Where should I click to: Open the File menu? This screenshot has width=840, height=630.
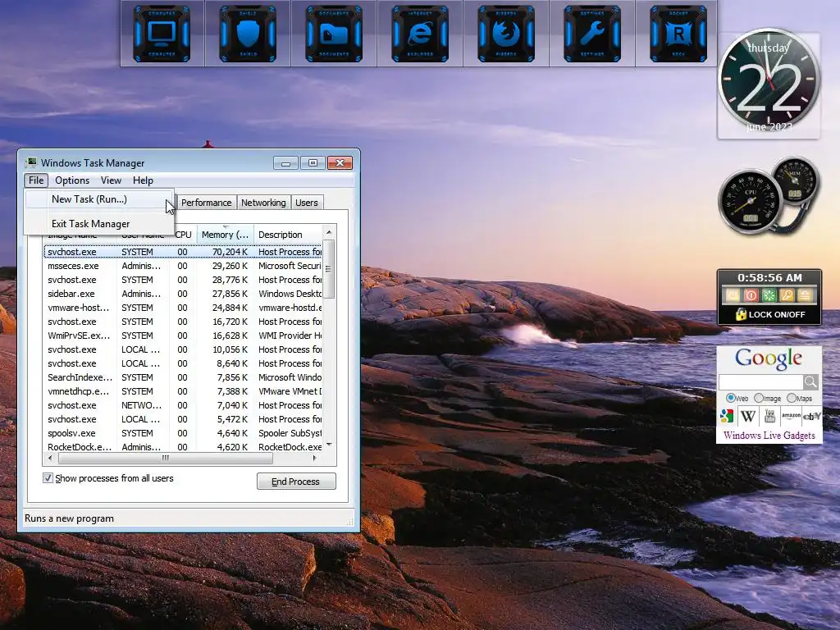36,180
